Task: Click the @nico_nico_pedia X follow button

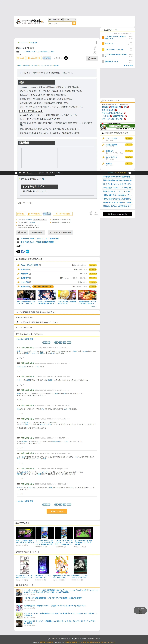Action: click(x=117, y=214)
